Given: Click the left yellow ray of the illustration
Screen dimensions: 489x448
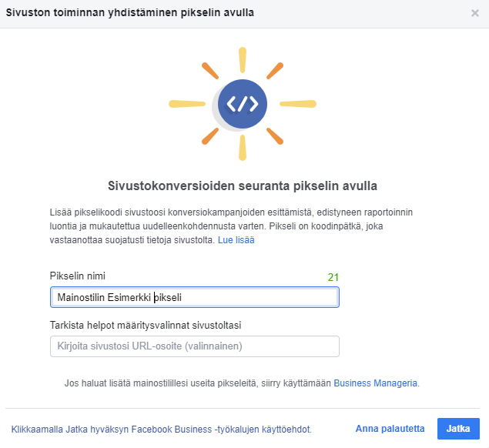Looking at the screenshot, I should (187, 104).
